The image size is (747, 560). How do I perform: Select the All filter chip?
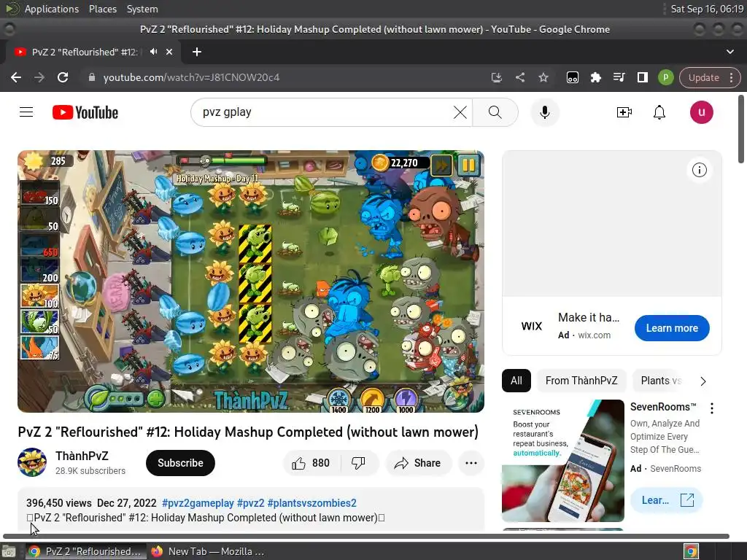tap(516, 381)
